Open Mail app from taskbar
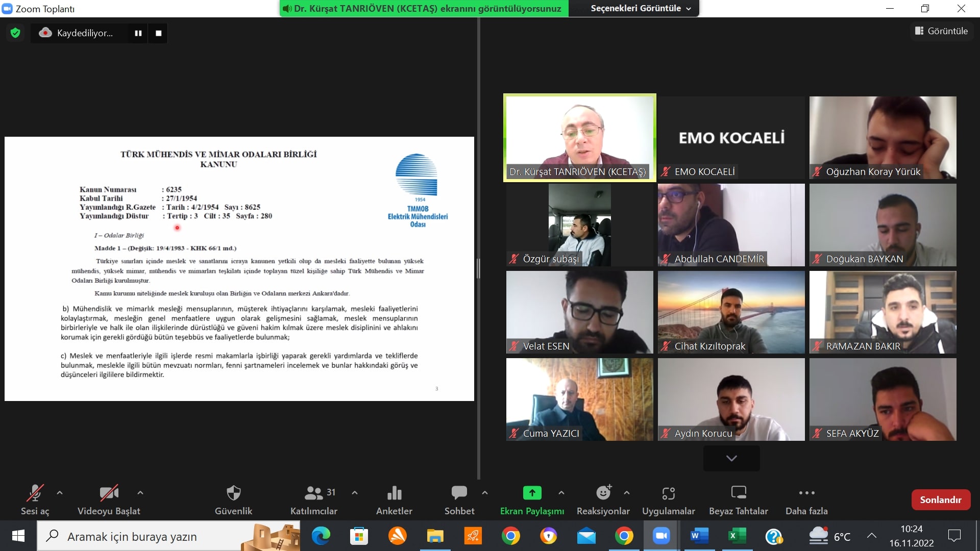The width and height of the screenshot is (980, 551). pyautogui.click(x=586, y=536)
